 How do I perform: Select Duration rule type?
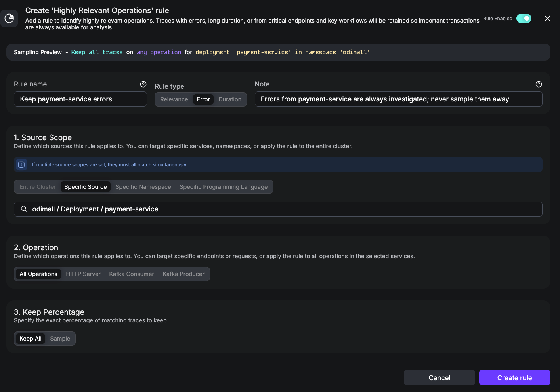230,99
